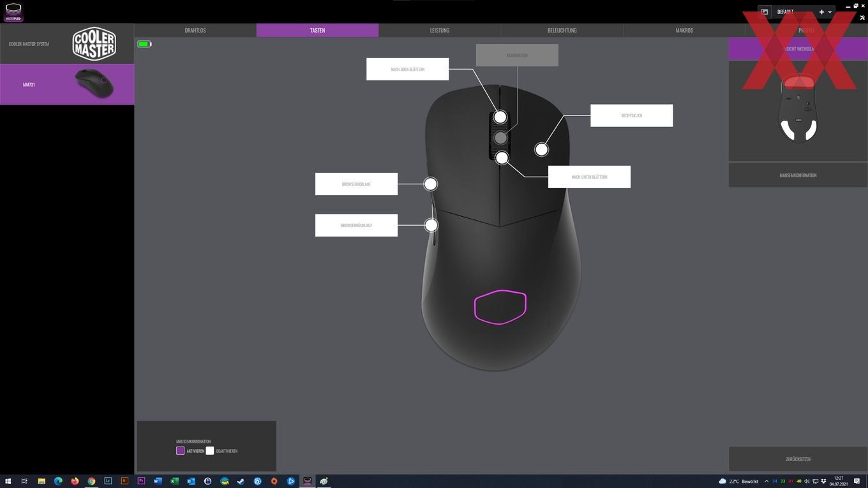Launch Firefox from taskbar
The image size is (868, 488).
click(75, 481)
